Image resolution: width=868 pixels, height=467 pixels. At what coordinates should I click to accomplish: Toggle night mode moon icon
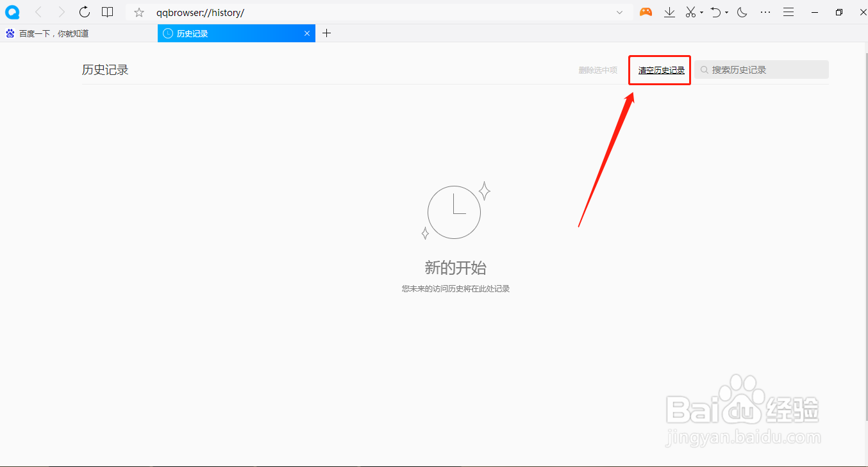click(x=742, y=12)
